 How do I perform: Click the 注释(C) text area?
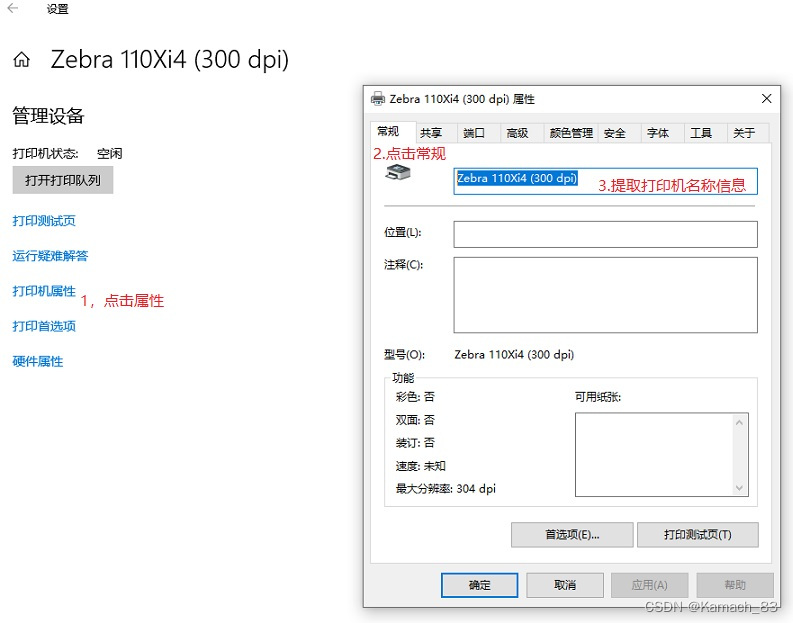[605, 295]
